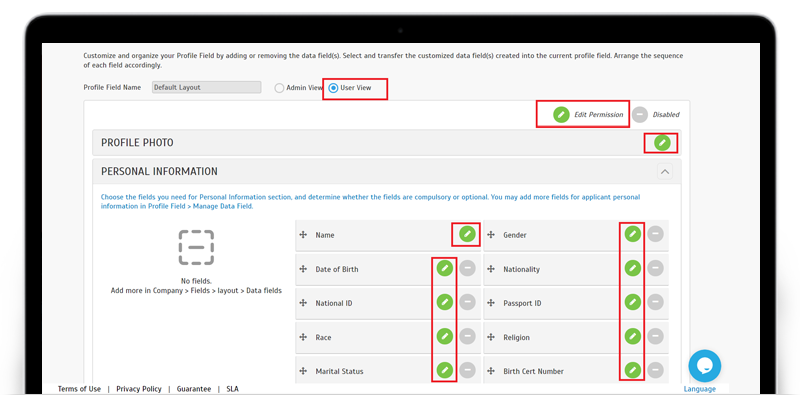This screenshot has height=395, width=800.
Task: Click the 'Birth Cert Number' label
Action: point(535,371)
